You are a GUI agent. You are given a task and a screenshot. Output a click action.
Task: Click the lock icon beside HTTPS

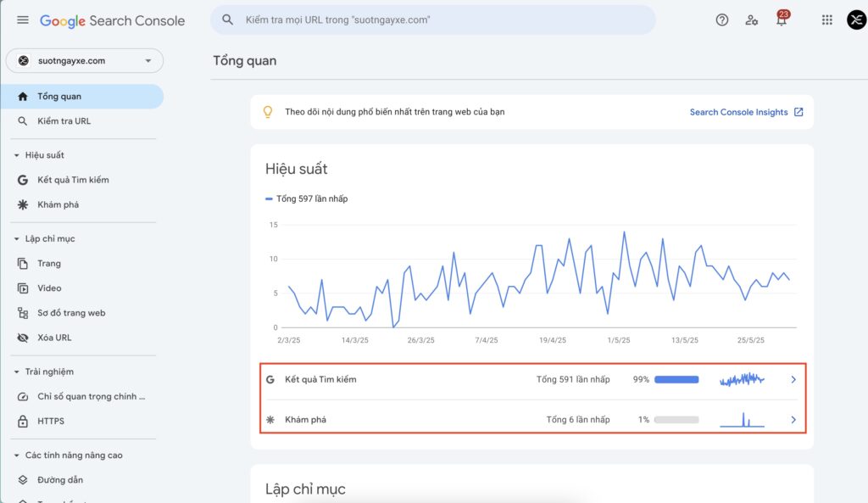click(x=23, y=422)
